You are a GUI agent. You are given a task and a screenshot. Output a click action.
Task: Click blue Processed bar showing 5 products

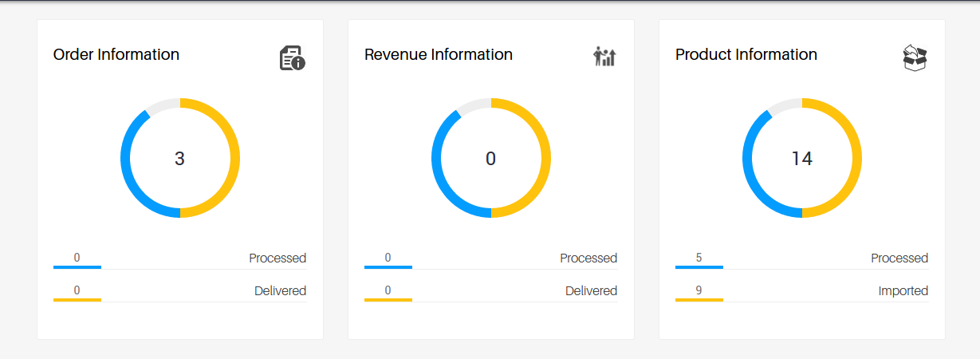pyautogui.click(x=699, y=267)
